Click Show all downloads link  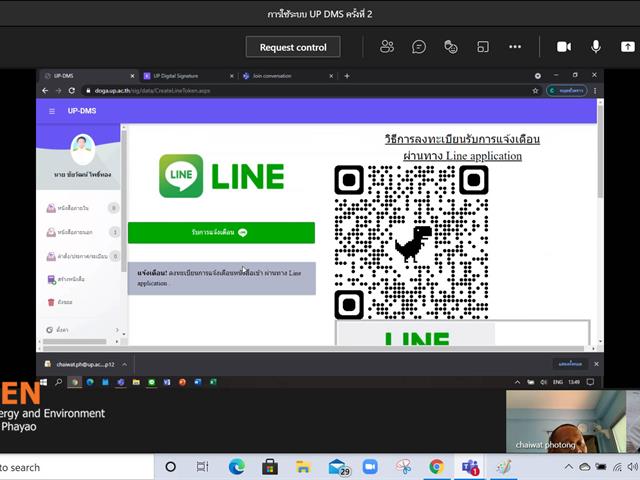click(570, 364)
